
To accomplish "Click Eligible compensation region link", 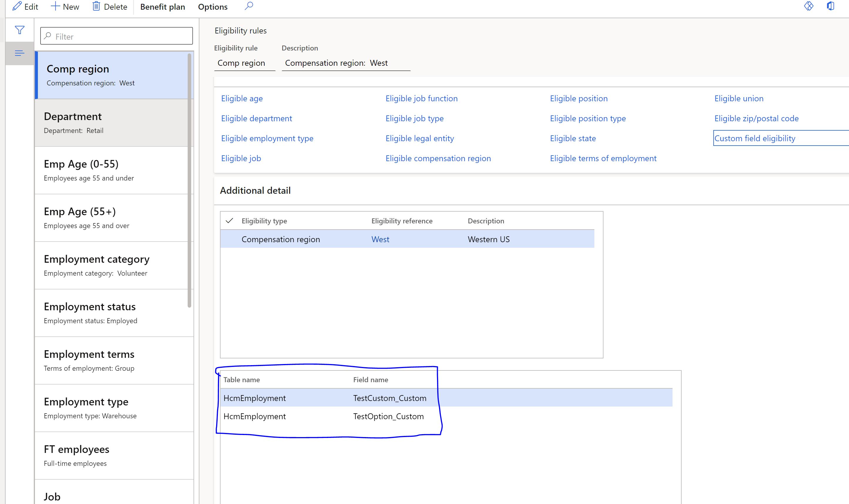I will [x=438, y=158].
